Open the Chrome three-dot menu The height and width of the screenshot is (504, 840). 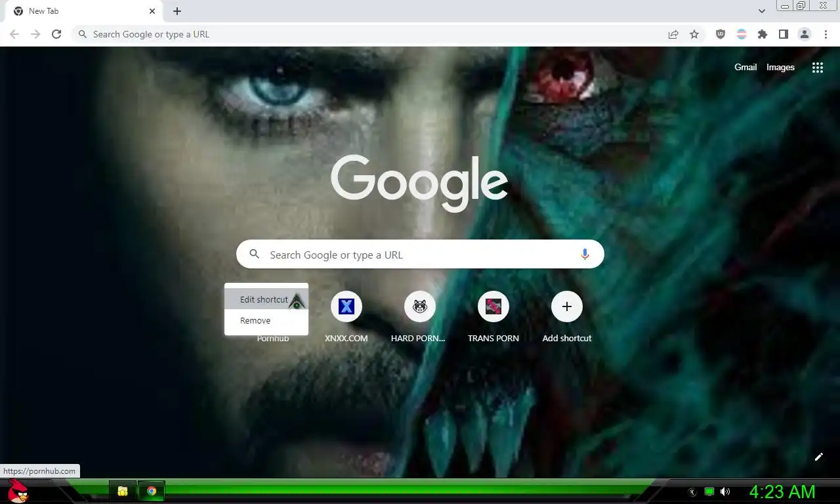point(826,34)
